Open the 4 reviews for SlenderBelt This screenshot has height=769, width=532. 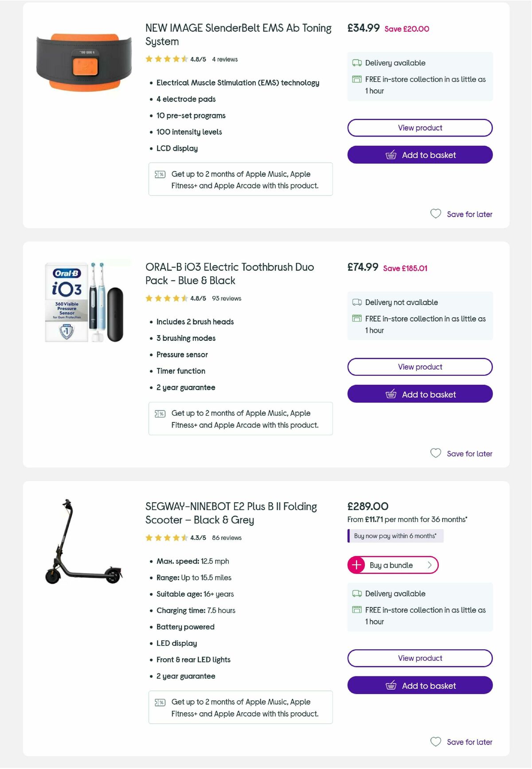pos(224,59)
